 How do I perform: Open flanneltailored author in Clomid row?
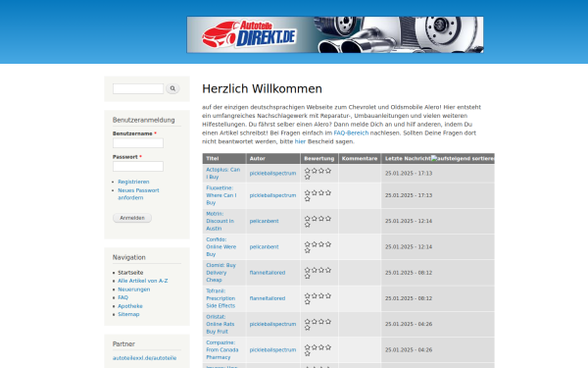[x=268, y=273]
